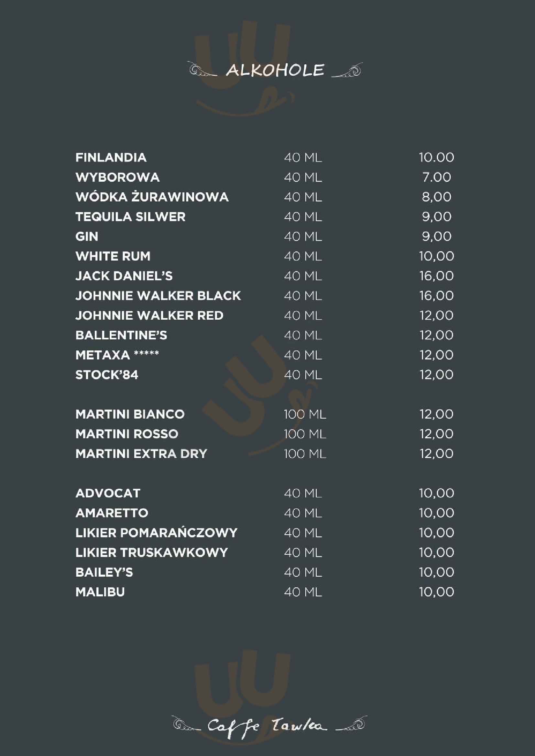The width and height of the screenshot is (535, 756).
Task: Click the 7.00 price for WYBOROWA
Action: point(436,177)
